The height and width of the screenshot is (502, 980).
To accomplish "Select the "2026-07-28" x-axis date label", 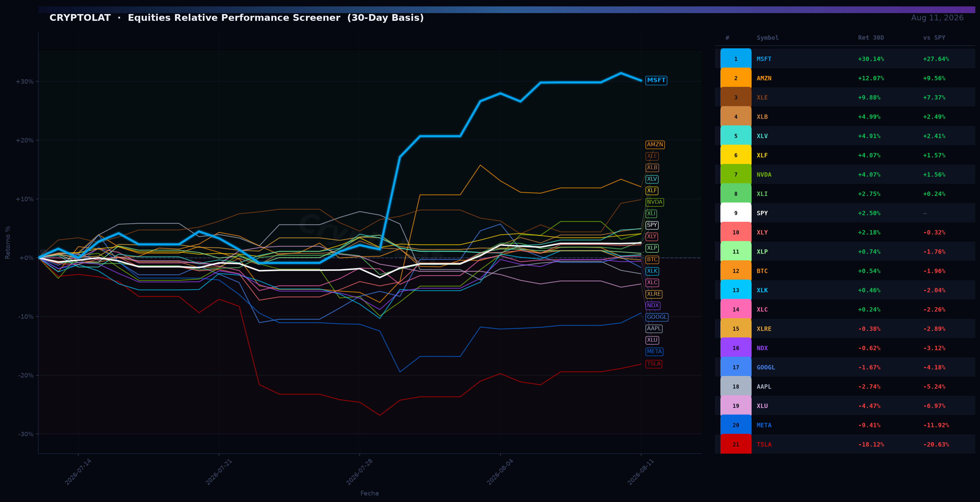I will (x=359, y=472).
